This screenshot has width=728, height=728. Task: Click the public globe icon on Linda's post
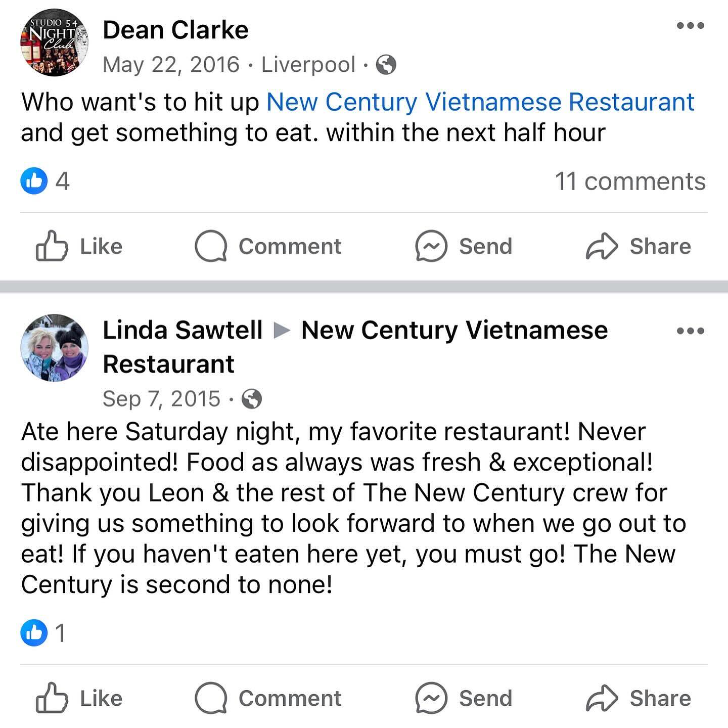coord(251,399)
